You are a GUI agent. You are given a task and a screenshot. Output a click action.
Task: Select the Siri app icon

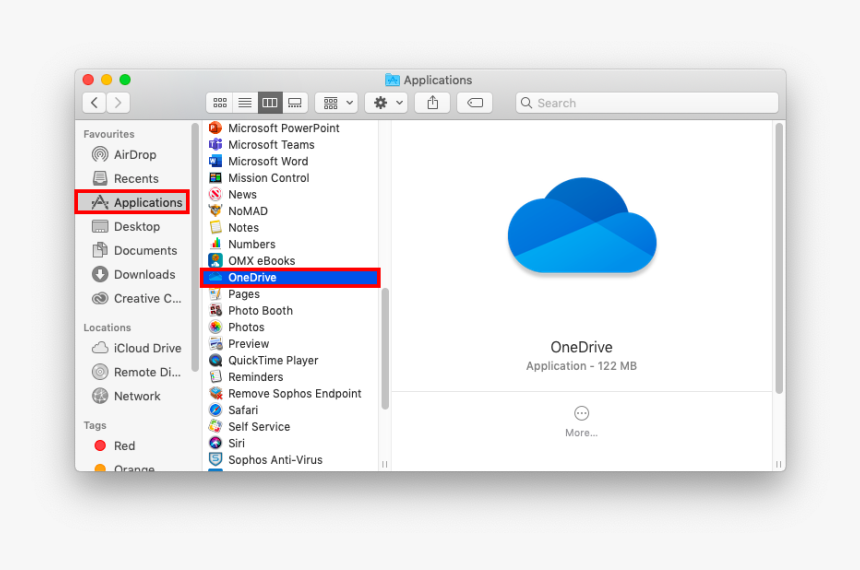point(216,443)
